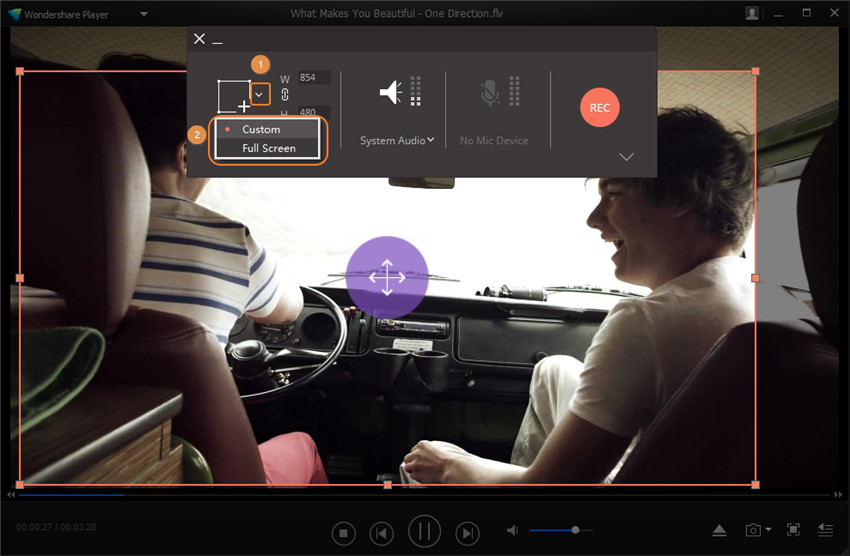This screenshot has width=850, height=556.
Task: Open snapshot options dropdown arrow
Action: point(768,529)
